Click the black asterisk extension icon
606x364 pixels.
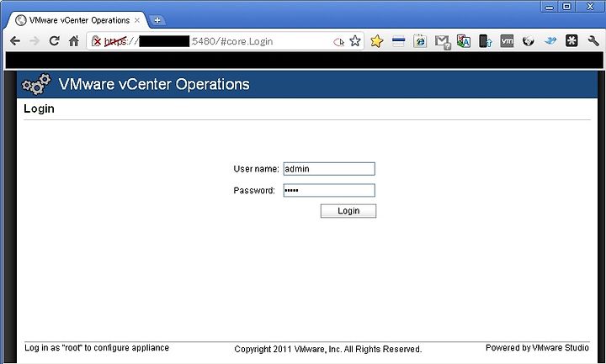pos(571,41)
